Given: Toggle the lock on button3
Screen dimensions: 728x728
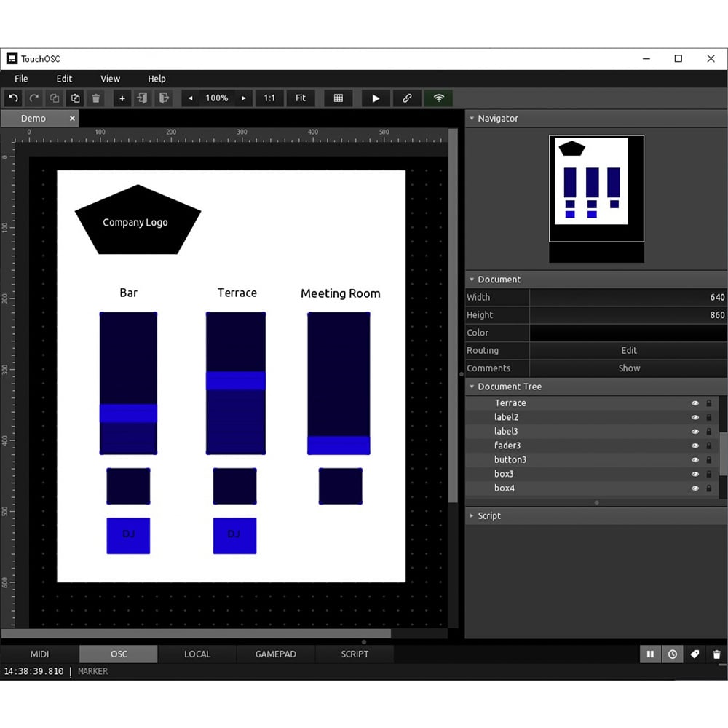Looking at the screenshot, I should point(709,460).
